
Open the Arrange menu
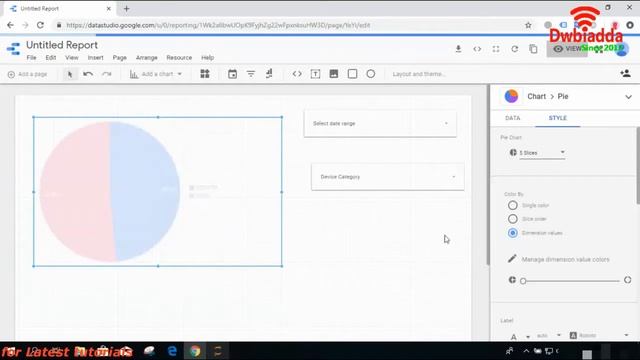pyautogui.click(x=147, y=58)
